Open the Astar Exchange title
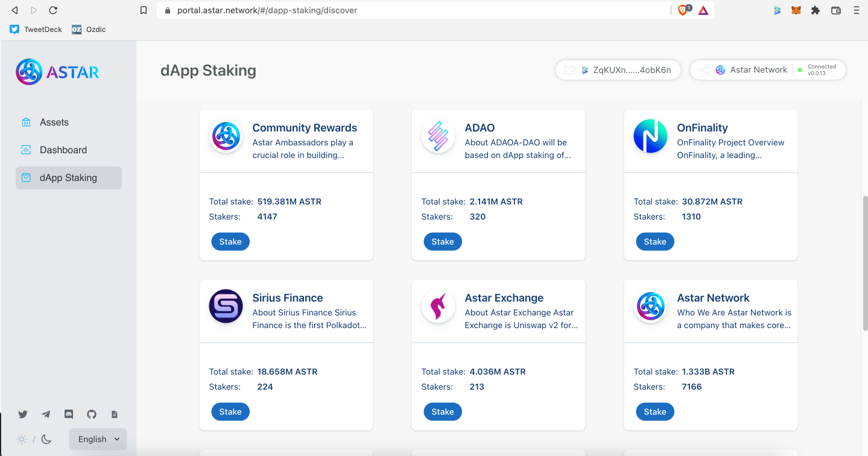Screen dimensions: 868x456 click(x=504, y=298)
